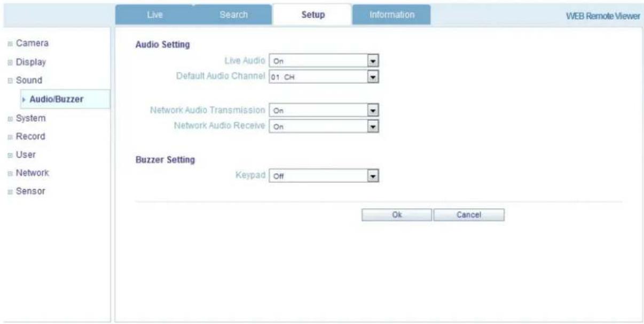The height and width of the screenshot is (324, 644).
Task: Click the Audio Setting heading
Action: 163,45
